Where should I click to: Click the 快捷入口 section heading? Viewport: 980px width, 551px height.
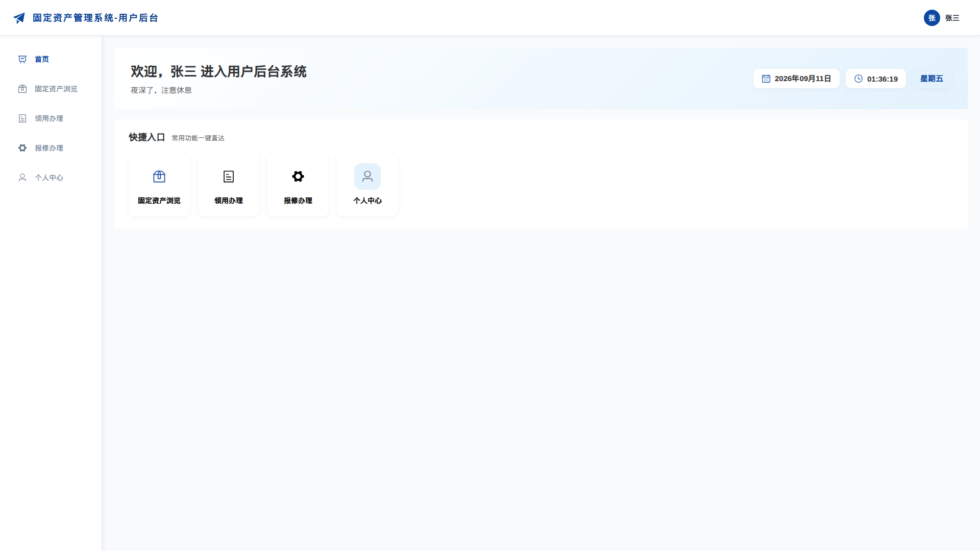point(147,137)
